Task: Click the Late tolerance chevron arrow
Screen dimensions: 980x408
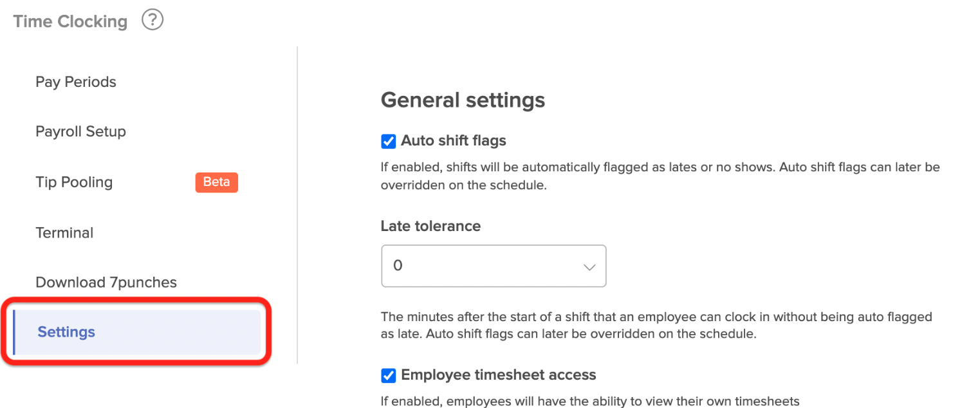Action: 589,266
